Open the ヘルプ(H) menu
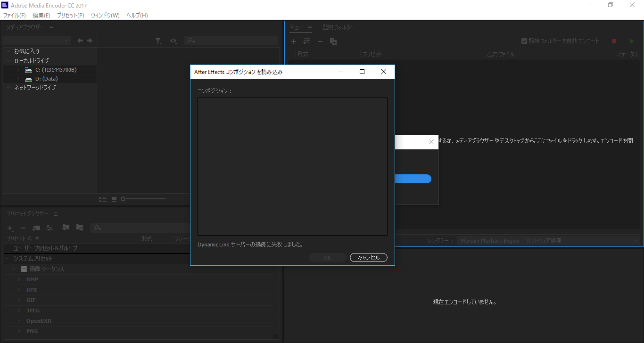Image resolution: width=644 pixels, height=343 pixels. pos(137,16)
